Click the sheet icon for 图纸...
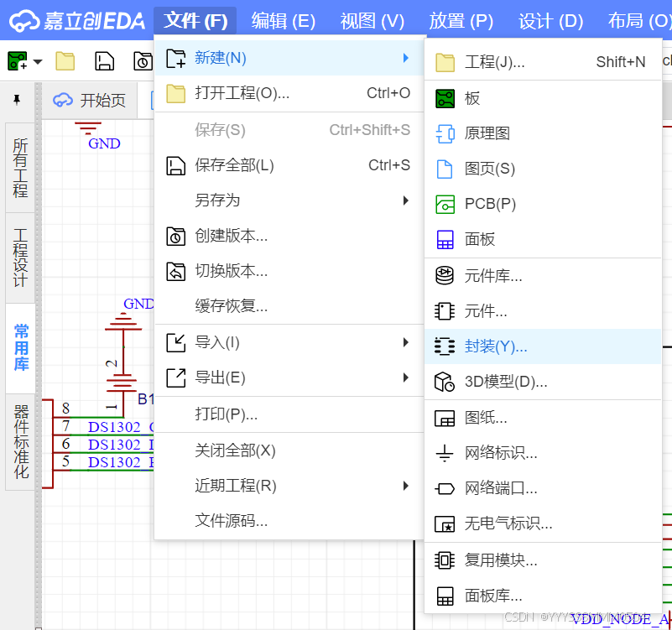 (x=445, y=418)
